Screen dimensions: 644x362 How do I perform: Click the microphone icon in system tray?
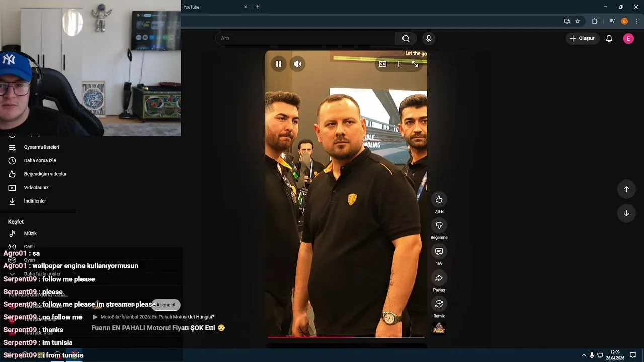pos(592,355)
